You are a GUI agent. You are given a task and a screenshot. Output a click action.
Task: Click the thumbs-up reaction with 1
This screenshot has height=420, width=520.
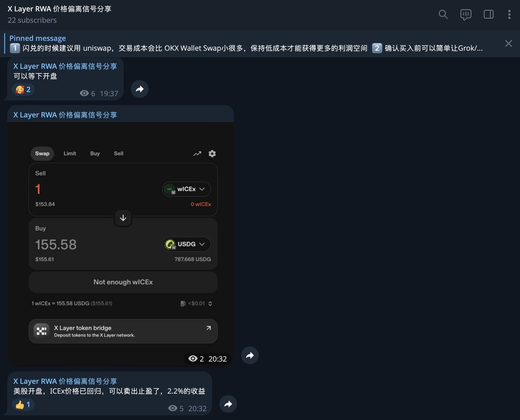(23, 404)
